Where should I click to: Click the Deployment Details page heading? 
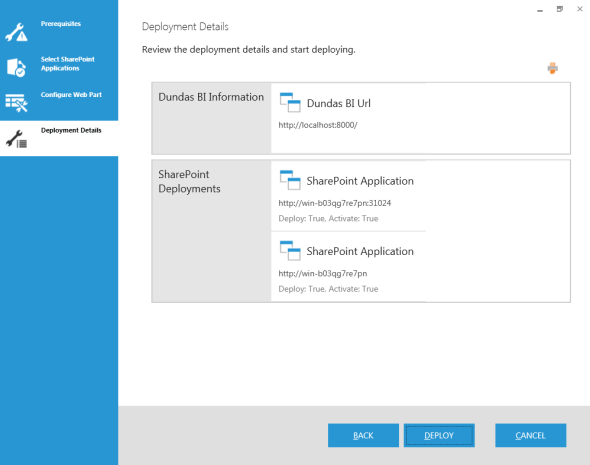click(x=185, y=27)
